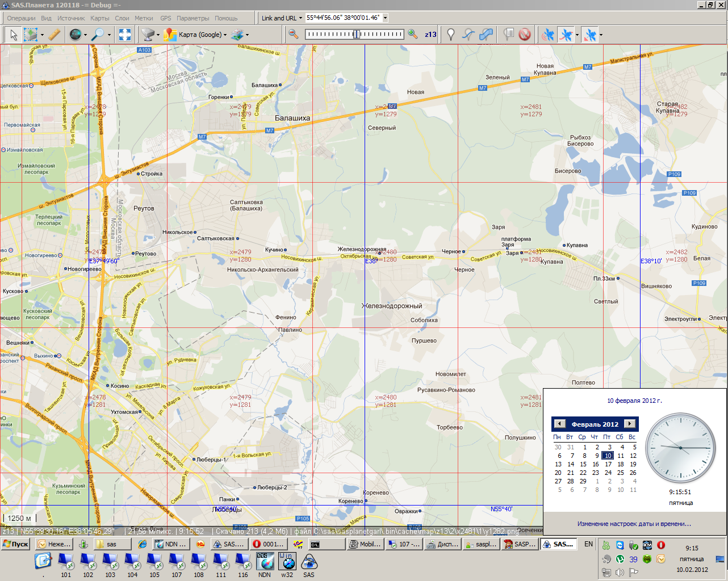Screen dimensions: 728x581
Task: Open the coordinates field dropdown arrow
Action: point(385,18)
